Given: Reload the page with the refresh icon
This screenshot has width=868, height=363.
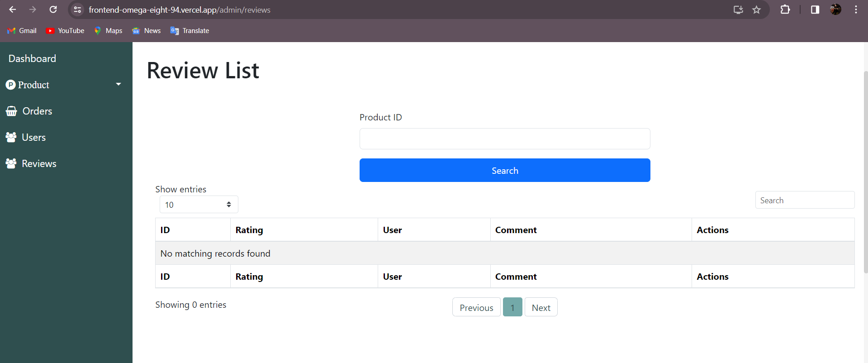Looking at the screenshot, I should pyautogui.click(x=53, y=10).
